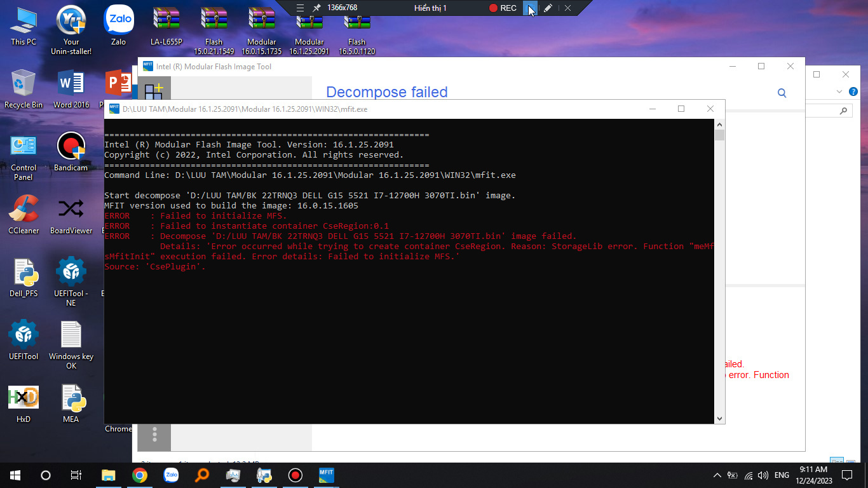Open the Action Center notifications icon
The image size is (868, 488).
click(x=847, y=475)
